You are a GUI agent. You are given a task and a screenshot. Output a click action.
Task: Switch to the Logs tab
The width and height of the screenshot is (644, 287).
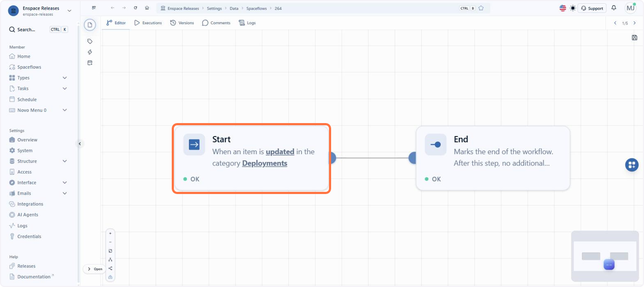(x=247, y=23)
